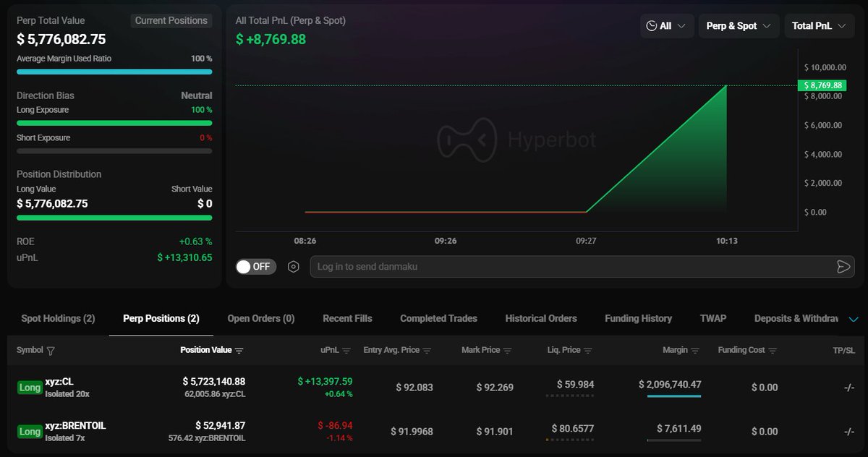This screenshot has height=457, width=868.
Task: Click the ROE +0.63 % value
Action: (x=195, y=242)
